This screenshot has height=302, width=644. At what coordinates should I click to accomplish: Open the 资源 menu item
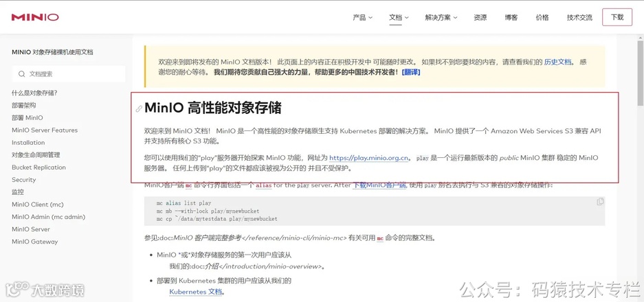(480, 18)
